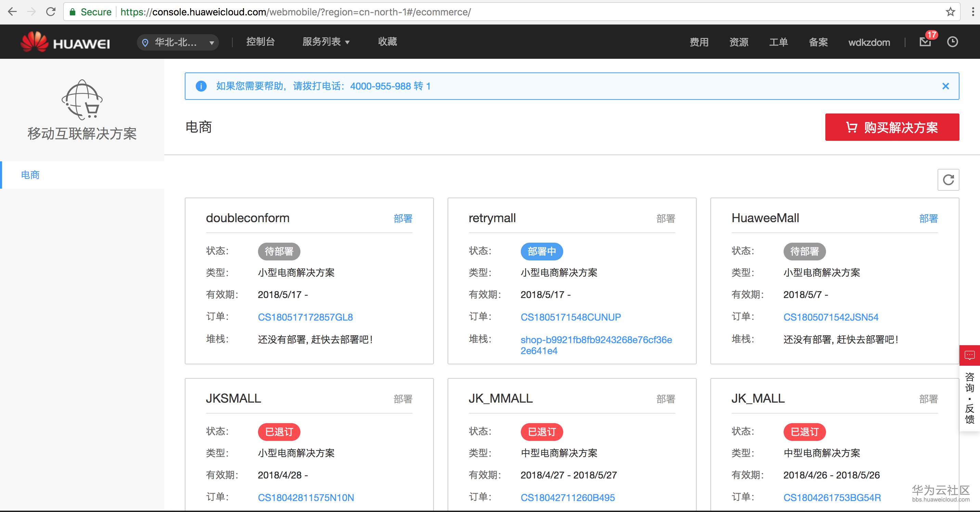The image size is (980, 512).
Task: Open the 服务列表 dropdown menu
Action: [x=326, y=42]
